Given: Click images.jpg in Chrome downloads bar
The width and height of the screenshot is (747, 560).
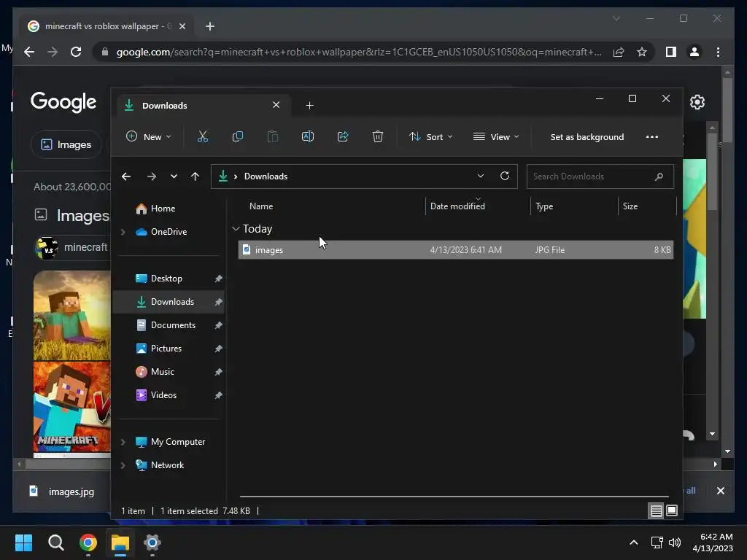Looking at the screenshot, I should tap(62, 491).
